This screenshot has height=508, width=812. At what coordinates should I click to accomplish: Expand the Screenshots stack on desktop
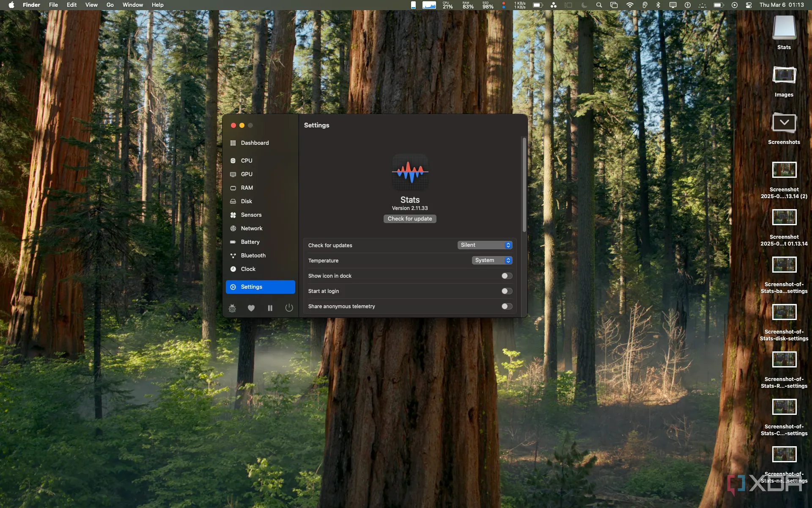[784, 124]
